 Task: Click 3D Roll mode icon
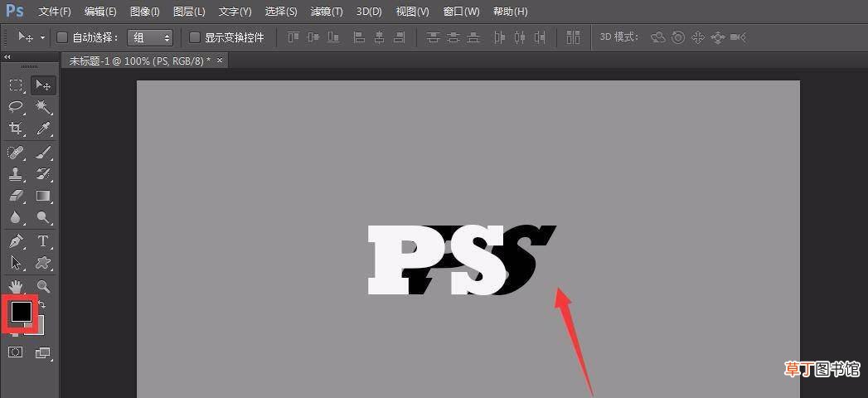(x=678, y=37)
